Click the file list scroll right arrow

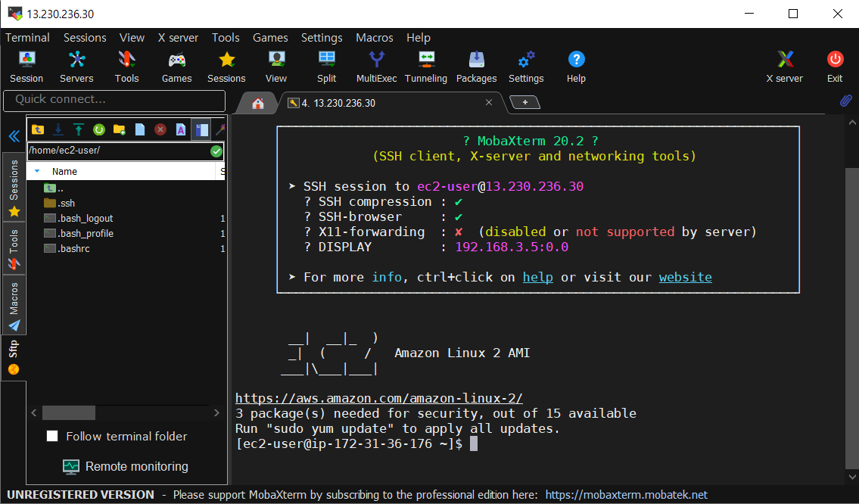click(216, 412)
